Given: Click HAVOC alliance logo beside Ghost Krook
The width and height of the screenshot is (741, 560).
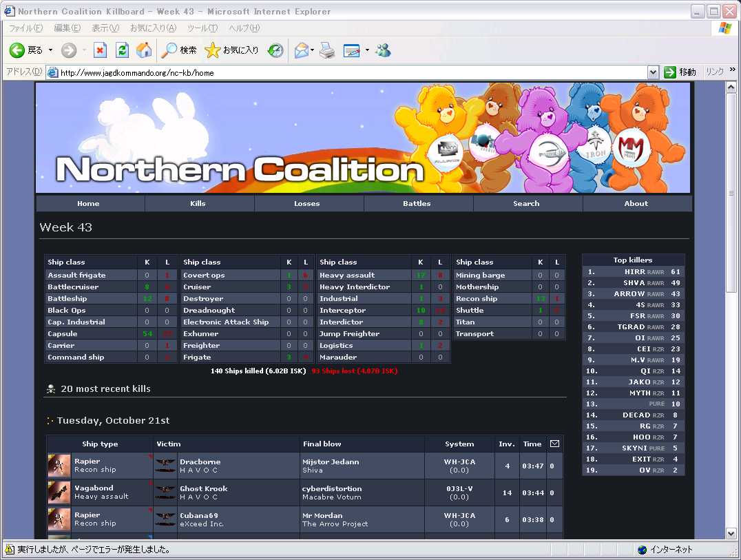Looking at the screenshot, I should (165, 492).
